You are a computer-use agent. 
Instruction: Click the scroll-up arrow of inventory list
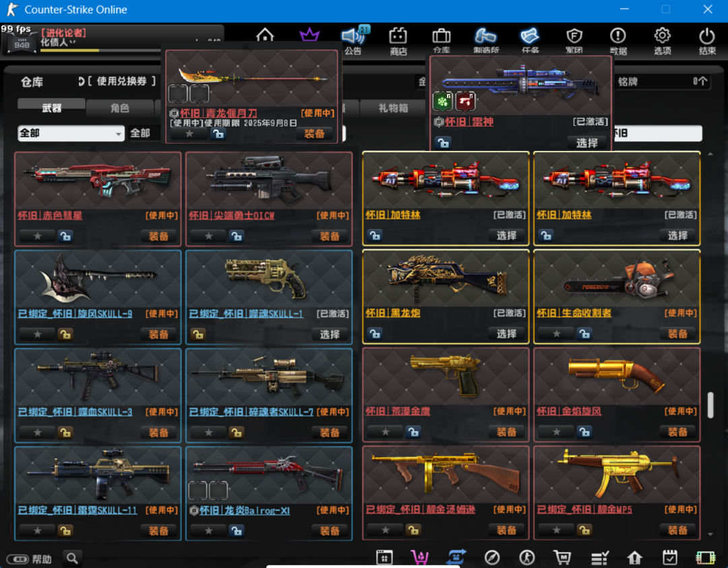(x=710, y=154)
